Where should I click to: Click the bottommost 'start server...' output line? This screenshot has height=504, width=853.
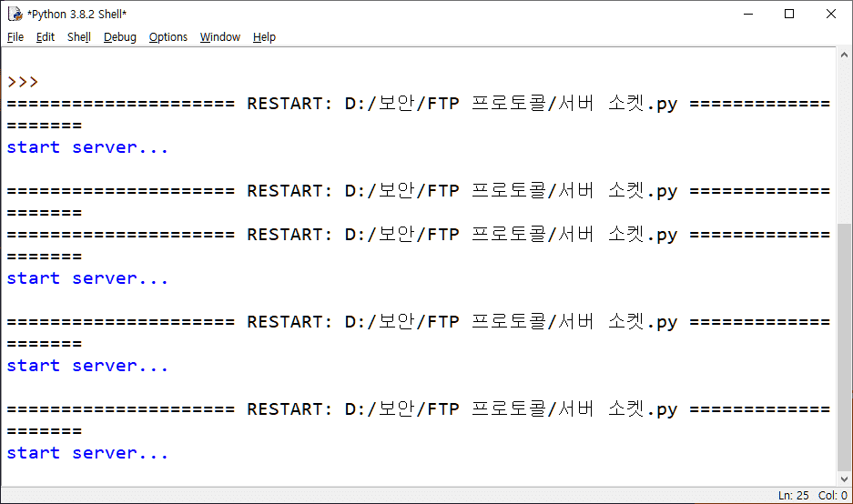pyautogui.click(x=87, y=453)
